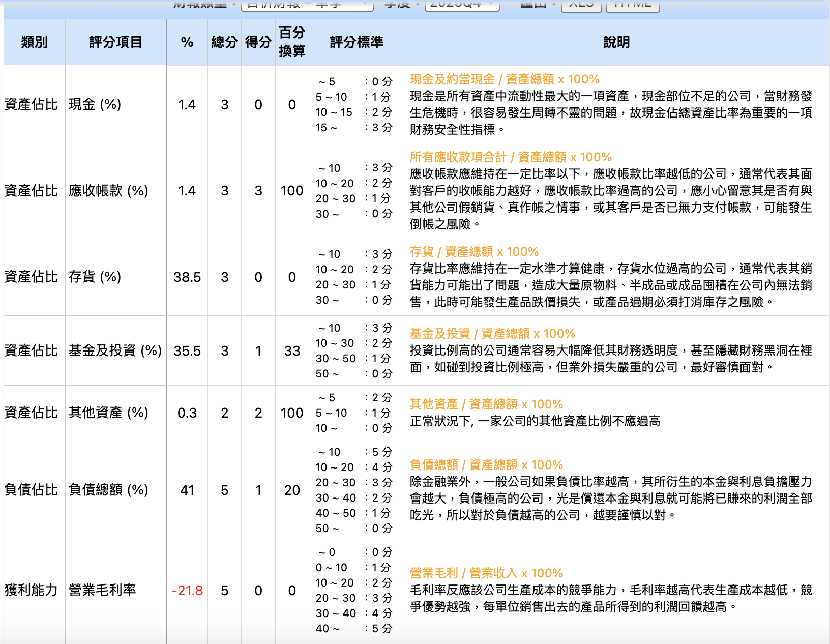Click the 毛利率反應該公司 explanation paragraph
The height and width of the screenshot is (644, 830).
click(611, 598)
